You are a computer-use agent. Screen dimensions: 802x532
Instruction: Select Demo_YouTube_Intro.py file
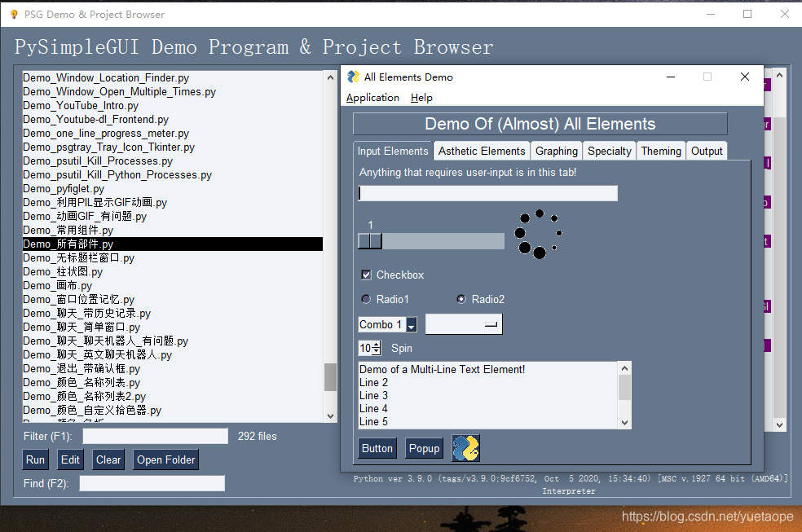(172, 105)
